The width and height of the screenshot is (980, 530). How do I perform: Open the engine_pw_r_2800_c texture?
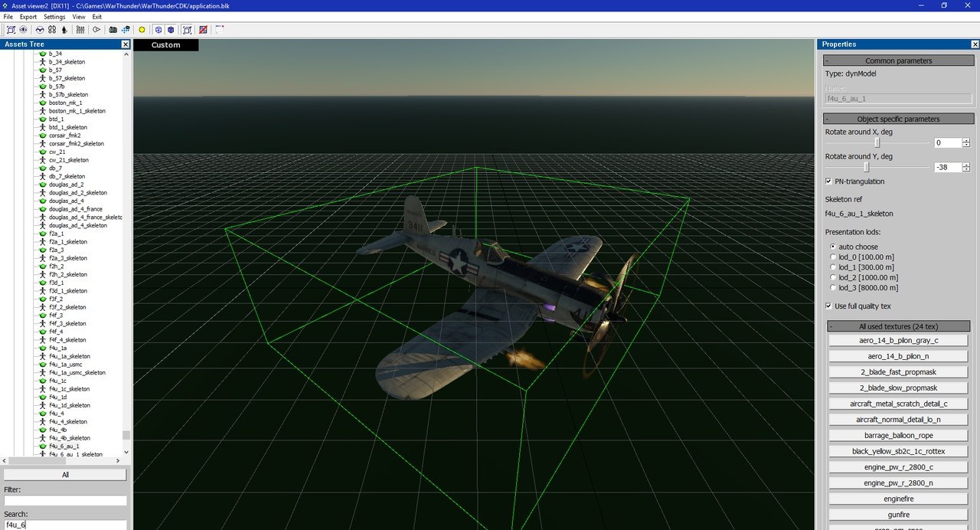[x=898, y=467]
